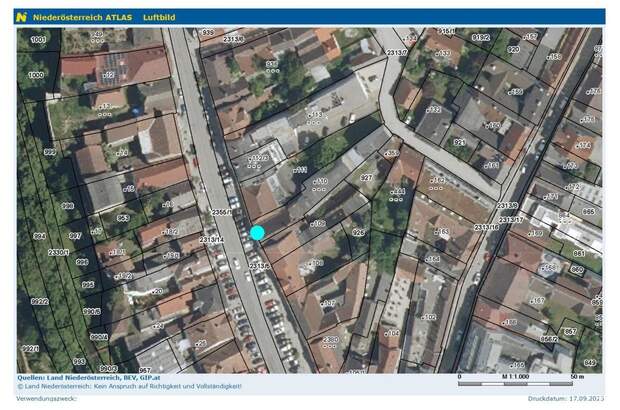
Task: Click parcel label 2313/7 on the road
Action: (x=396, y=52)
